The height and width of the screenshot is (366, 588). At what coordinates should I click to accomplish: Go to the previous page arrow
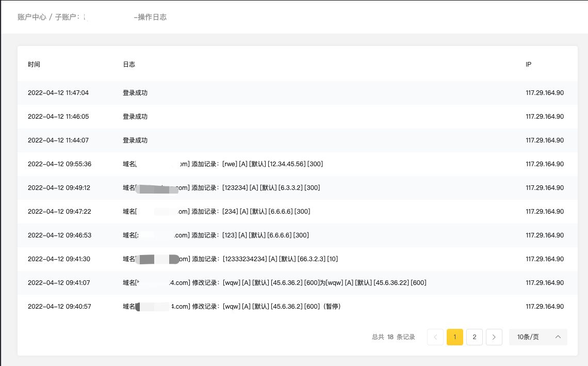(435, 337)
